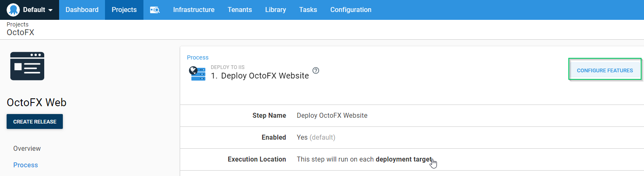Click the Deploy to IIS step icon
Image resolution: width=644 pixels, height=176 pixels.
coord(197,74)
